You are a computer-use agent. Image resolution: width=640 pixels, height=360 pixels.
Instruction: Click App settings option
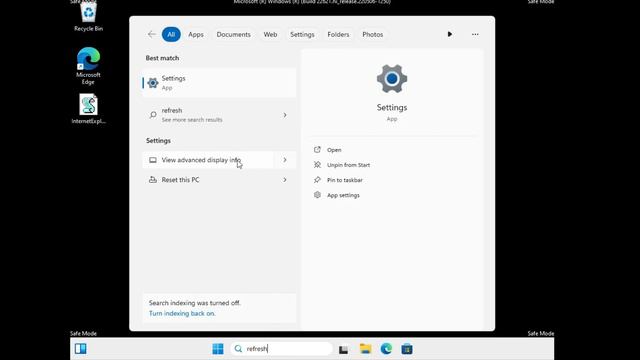coord(343,195)
